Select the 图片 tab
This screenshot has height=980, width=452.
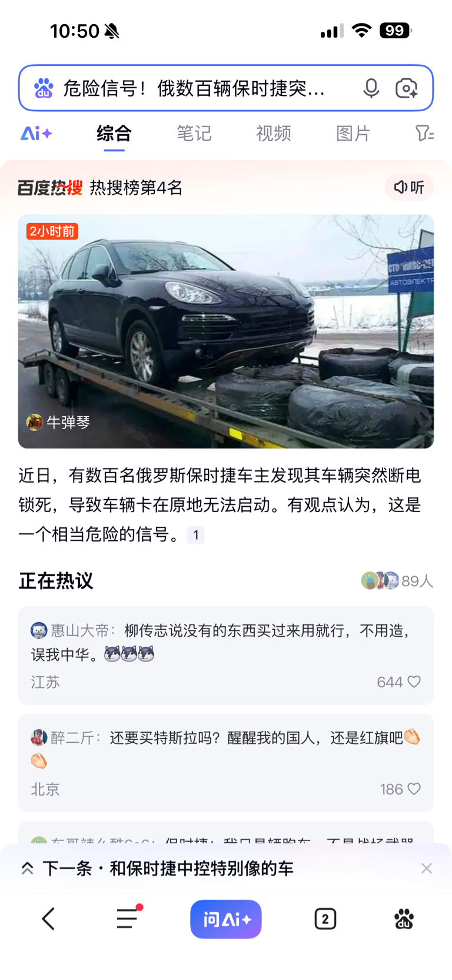click(353, 134)
